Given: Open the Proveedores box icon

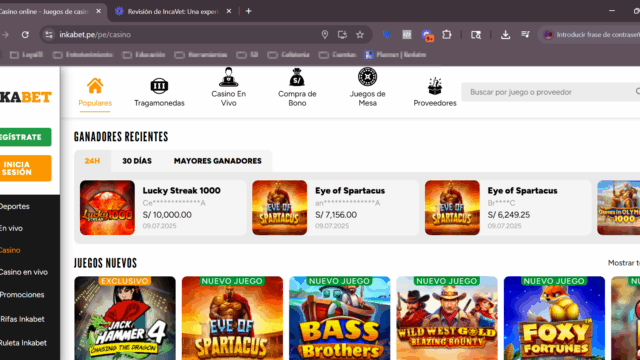Looking at the screenshot, I should 435,86.
